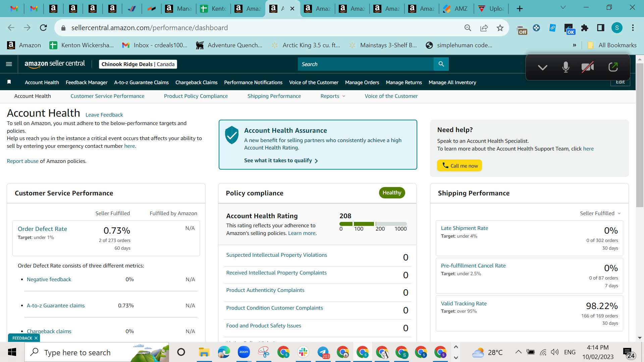Click the browser address bar URL
Image resolution: width=644 pixels, height=362 pixels.
[150, 28]
